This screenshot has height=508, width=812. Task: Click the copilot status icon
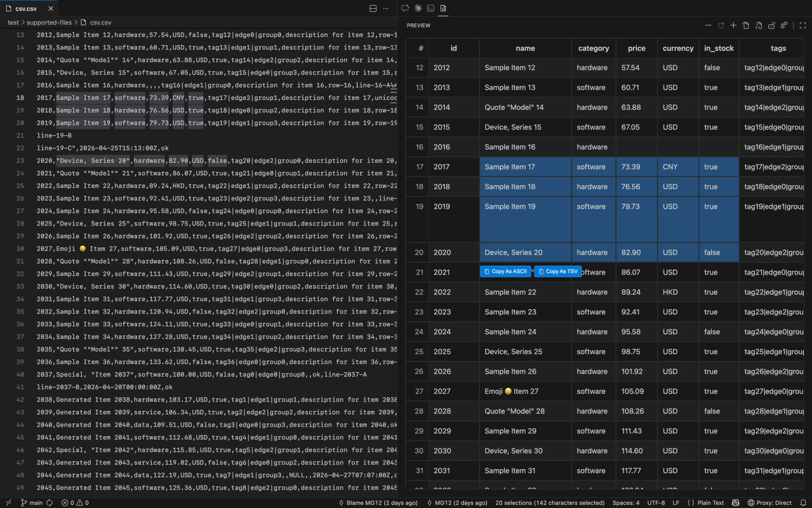[736, 503]
